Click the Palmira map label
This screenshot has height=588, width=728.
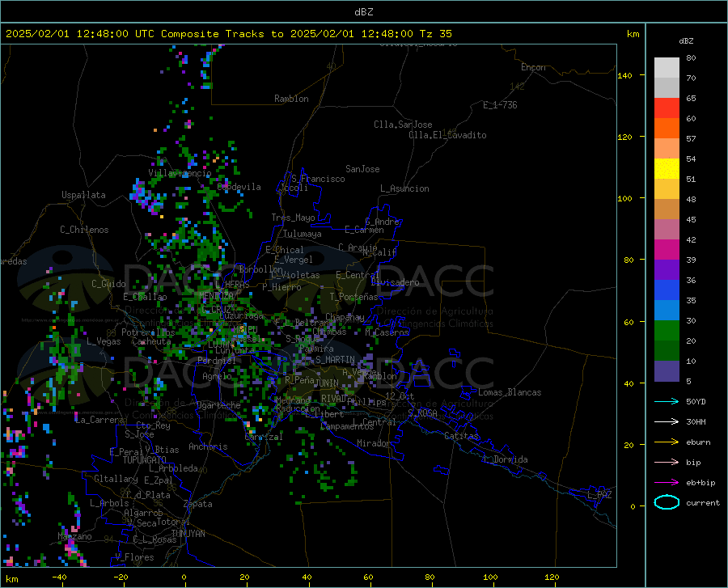(316, 349)
